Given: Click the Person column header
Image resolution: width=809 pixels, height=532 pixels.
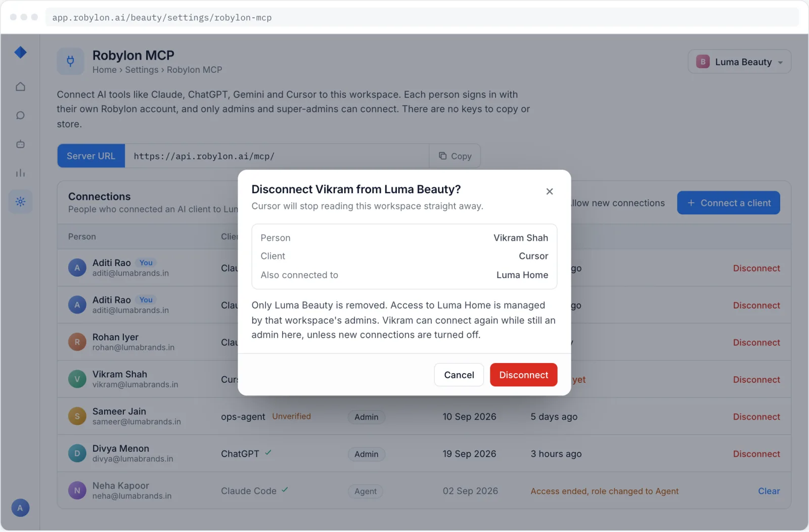Looking at the screenshot, I should coord(82,237).
